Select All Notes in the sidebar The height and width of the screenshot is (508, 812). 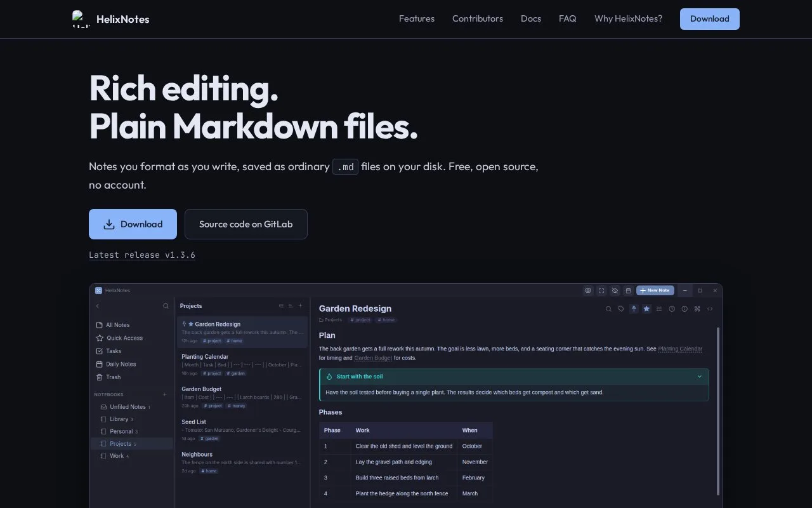tap(132, 325)
